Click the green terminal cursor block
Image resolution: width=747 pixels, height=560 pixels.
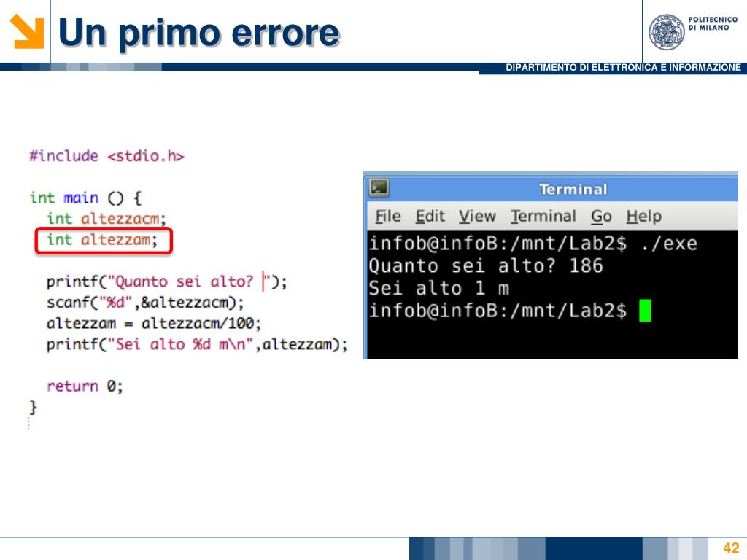coord(645,311)
